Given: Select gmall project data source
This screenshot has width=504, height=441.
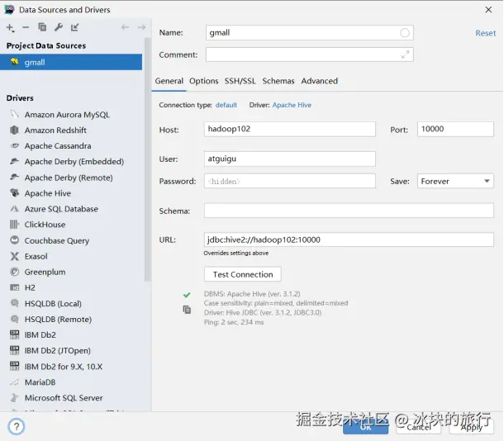Looking at the screenshot, I should 71,62.
